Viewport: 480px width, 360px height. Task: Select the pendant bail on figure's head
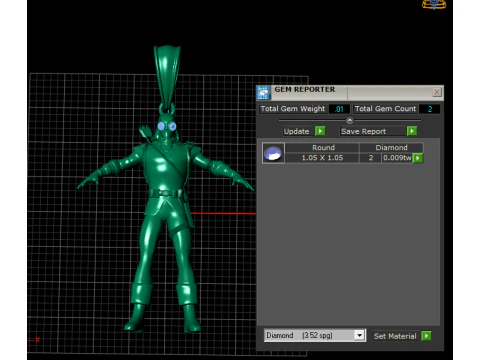[167, 77]
